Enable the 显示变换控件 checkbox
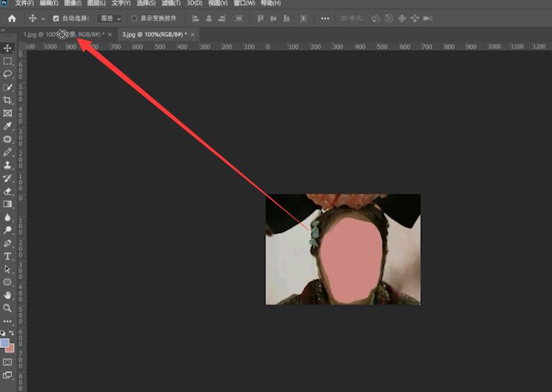 tap(134, 18)
